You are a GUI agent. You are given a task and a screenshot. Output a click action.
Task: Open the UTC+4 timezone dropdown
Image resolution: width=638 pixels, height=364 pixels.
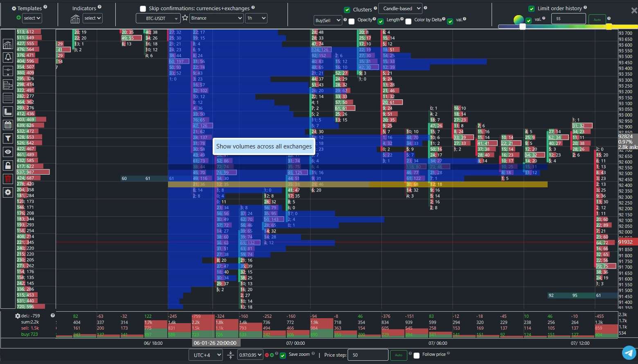coord(205,355)
